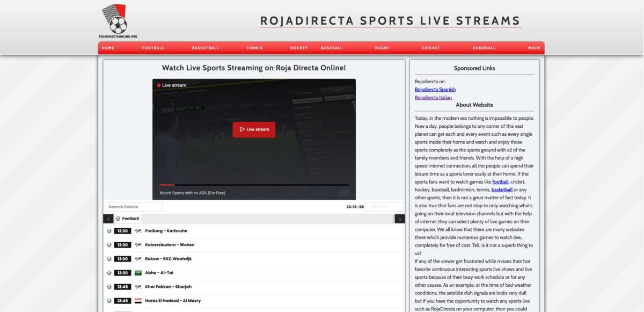This screenshot has height=312, width=644.
Task: Click Germany flag next to Kaiserslautern – Wehen
Action: [x=138, y=244]
